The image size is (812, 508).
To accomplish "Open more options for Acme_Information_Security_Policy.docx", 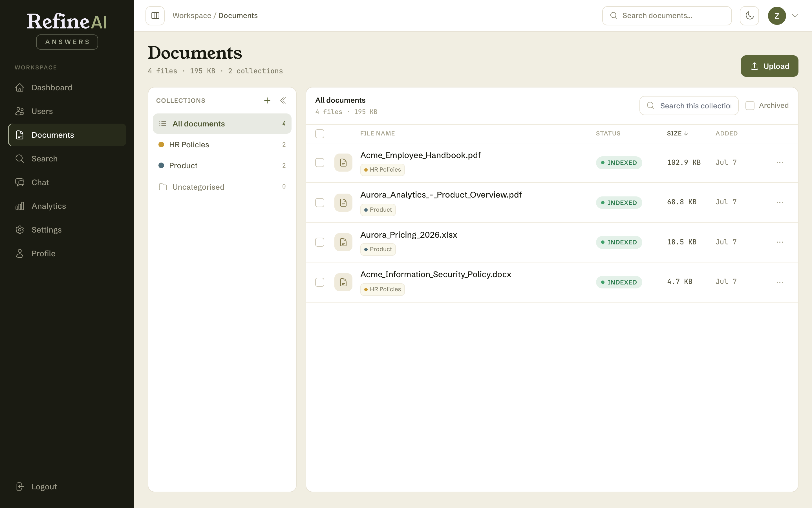I will pyautogui.click(x=780, y=282).
